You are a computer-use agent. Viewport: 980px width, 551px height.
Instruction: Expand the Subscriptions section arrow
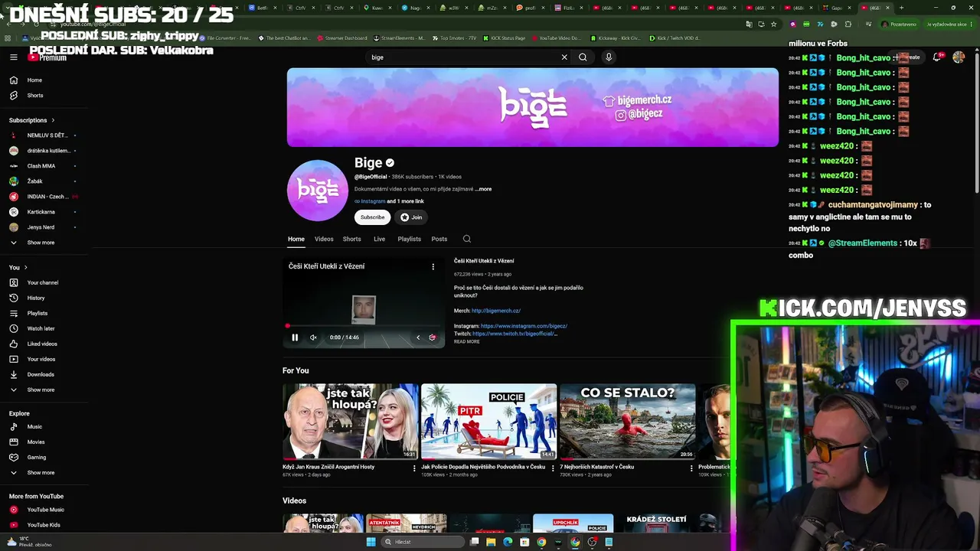tap(53, 120)
